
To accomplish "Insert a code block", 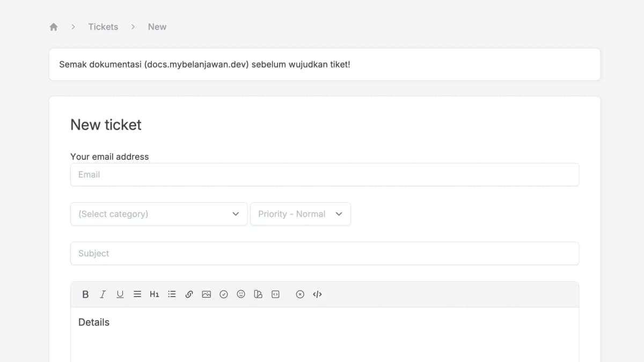I will (x=275, y=294).
